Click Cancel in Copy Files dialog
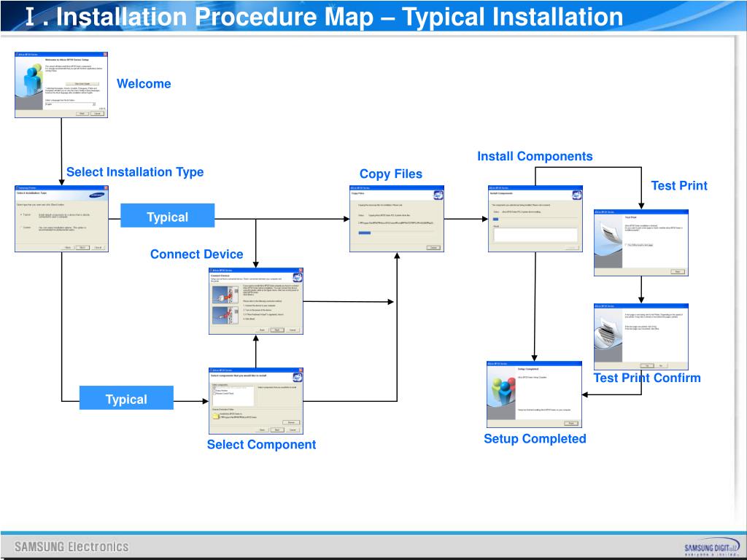The width and height of the screenshot is (747, 560). point(433,248)
